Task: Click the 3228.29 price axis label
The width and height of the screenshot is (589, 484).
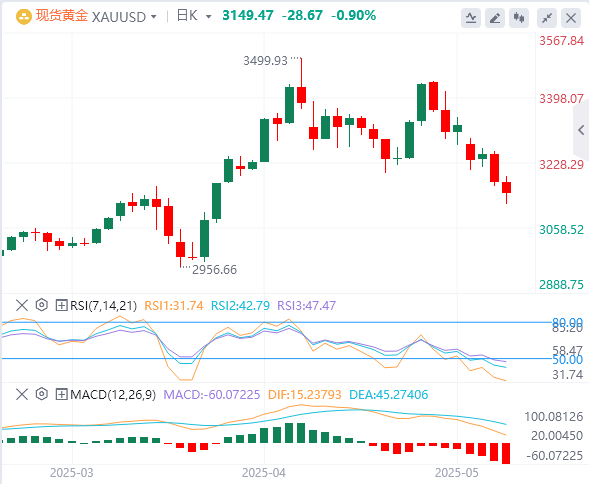Action: pyautogui.click(x=562, y=165)
